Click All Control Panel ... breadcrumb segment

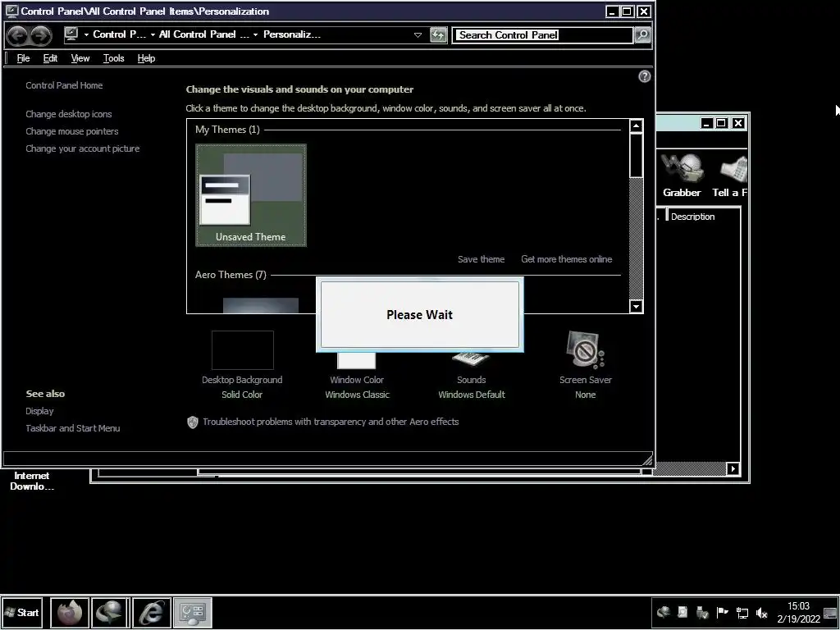204,34
